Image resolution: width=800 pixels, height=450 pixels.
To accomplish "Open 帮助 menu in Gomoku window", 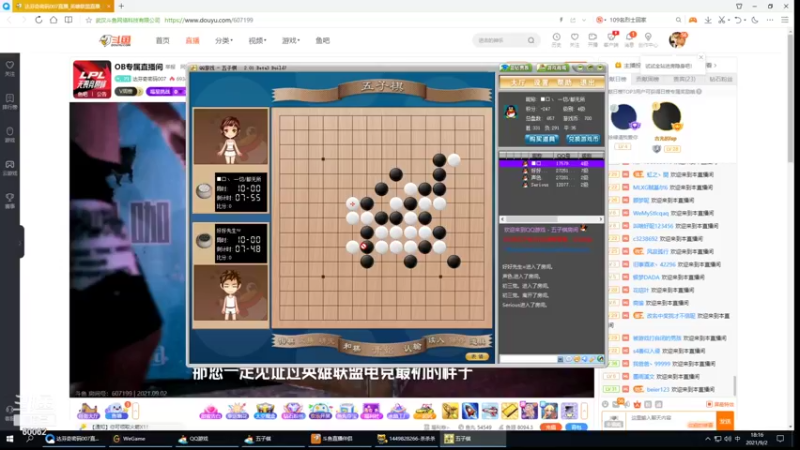I will [x=564, y=82].
